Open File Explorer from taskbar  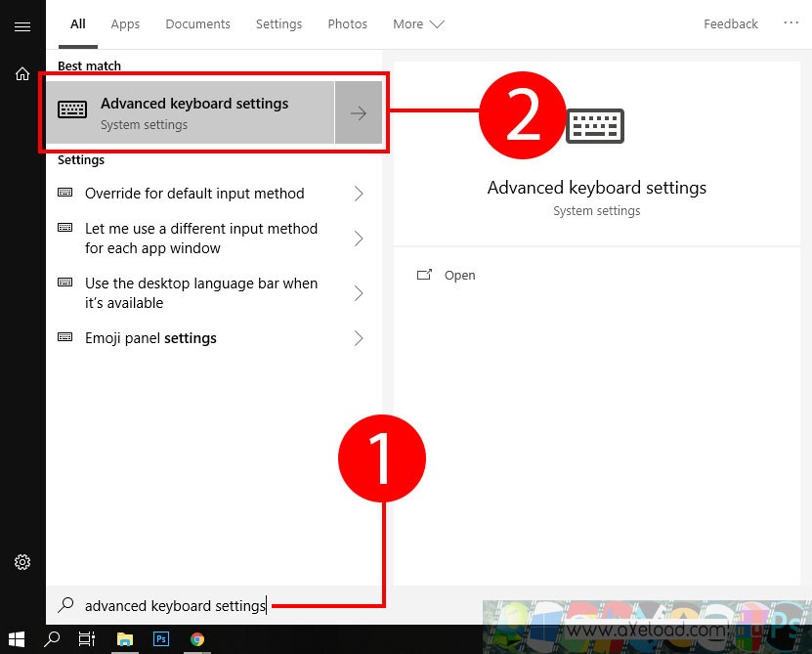(x=125, y=639)
